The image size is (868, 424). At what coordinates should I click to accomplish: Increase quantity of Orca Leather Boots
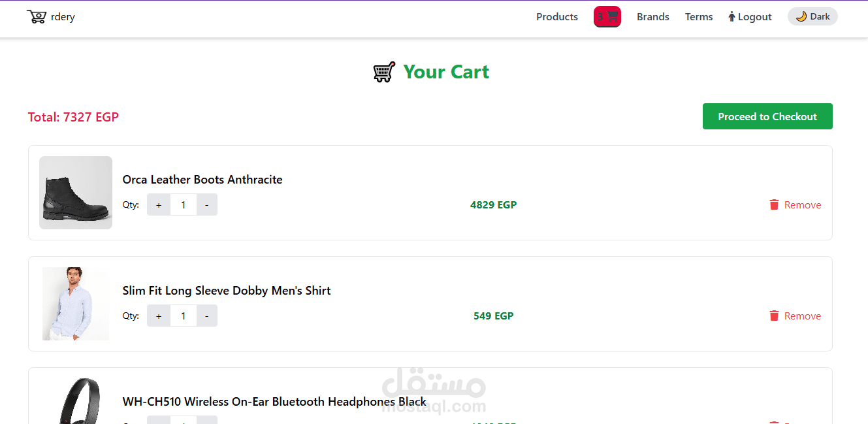coord(159,204)
